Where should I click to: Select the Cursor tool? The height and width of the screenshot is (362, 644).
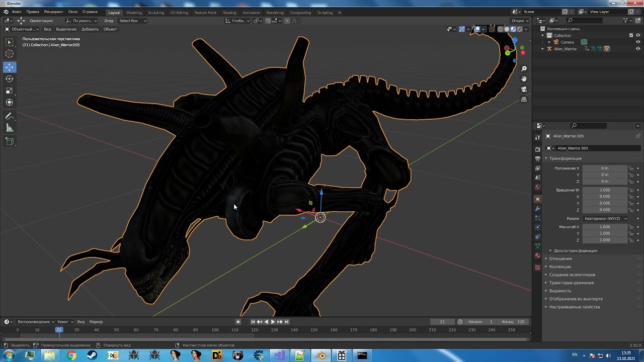pyautogui.click(x=10, y=54)
